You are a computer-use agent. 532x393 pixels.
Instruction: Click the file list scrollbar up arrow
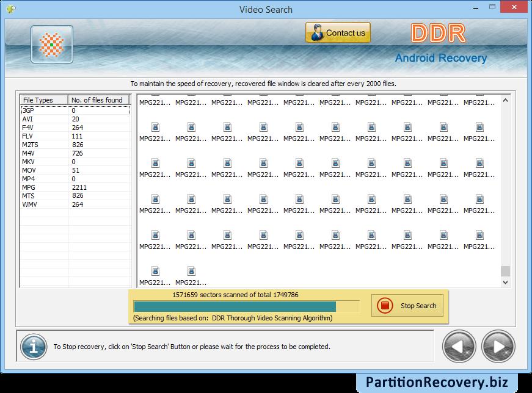coord(505,100)
